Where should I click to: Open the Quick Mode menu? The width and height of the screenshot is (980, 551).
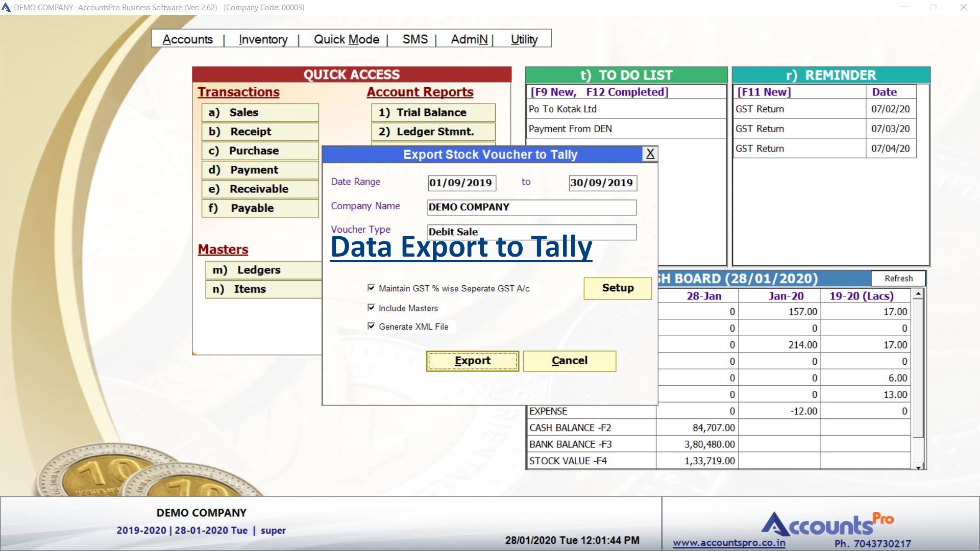(x=346, y=39)
